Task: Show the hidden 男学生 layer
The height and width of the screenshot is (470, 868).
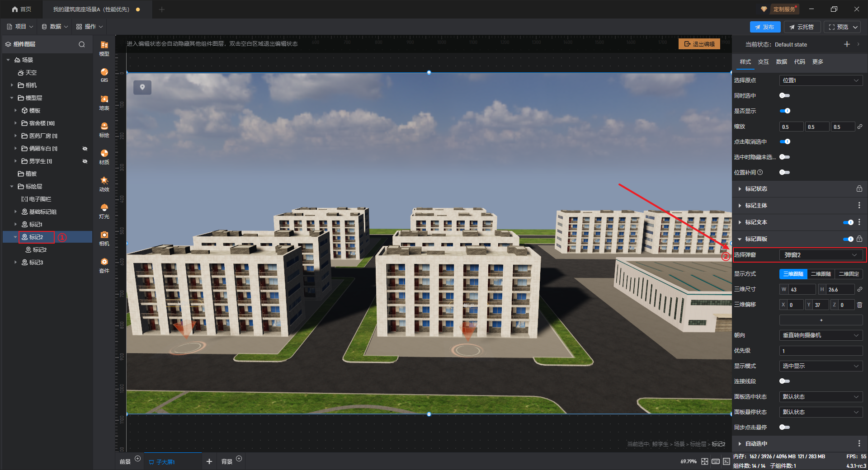Action: click(x=85, y=161)
